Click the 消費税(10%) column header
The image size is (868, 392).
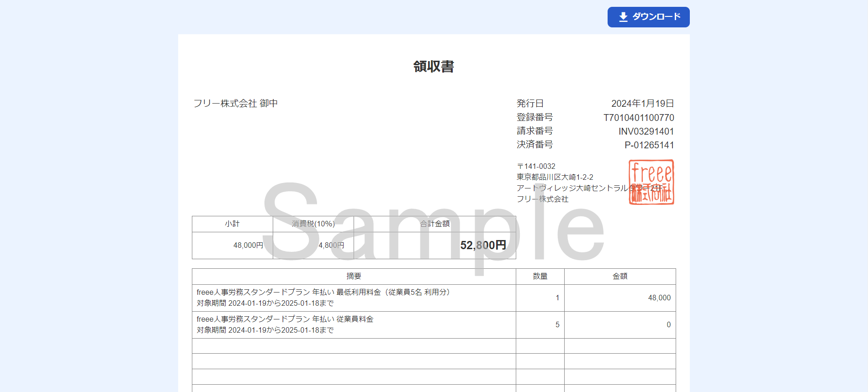click(313, 224)
